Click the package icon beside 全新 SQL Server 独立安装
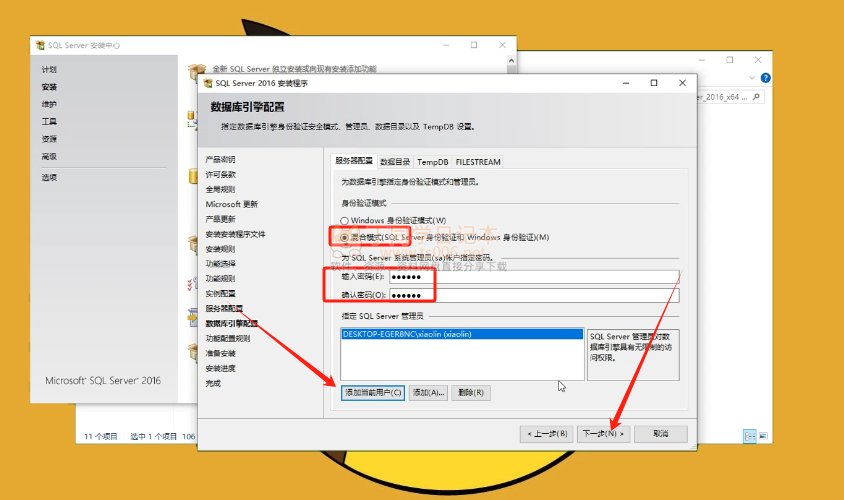844x500 pixels. 195,71
